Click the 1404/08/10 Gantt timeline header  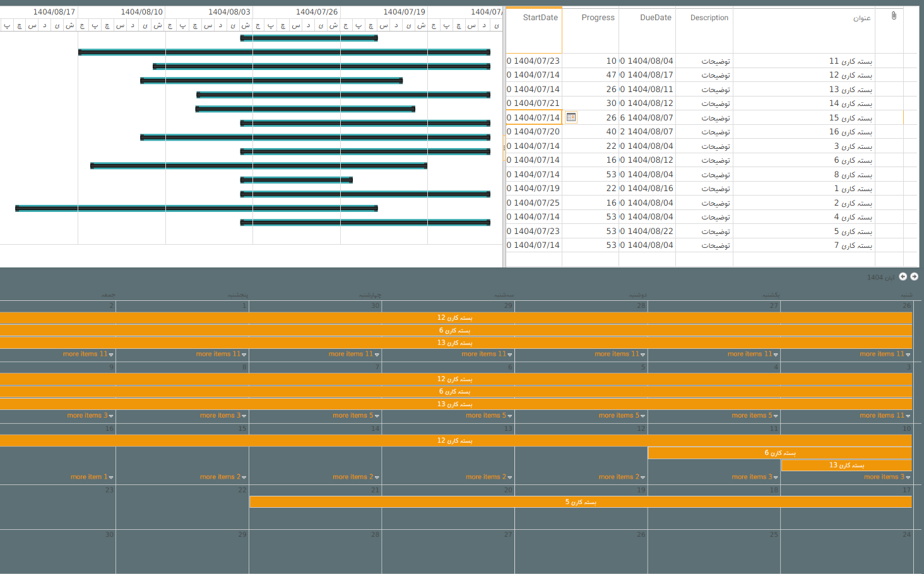click(141, 12)
